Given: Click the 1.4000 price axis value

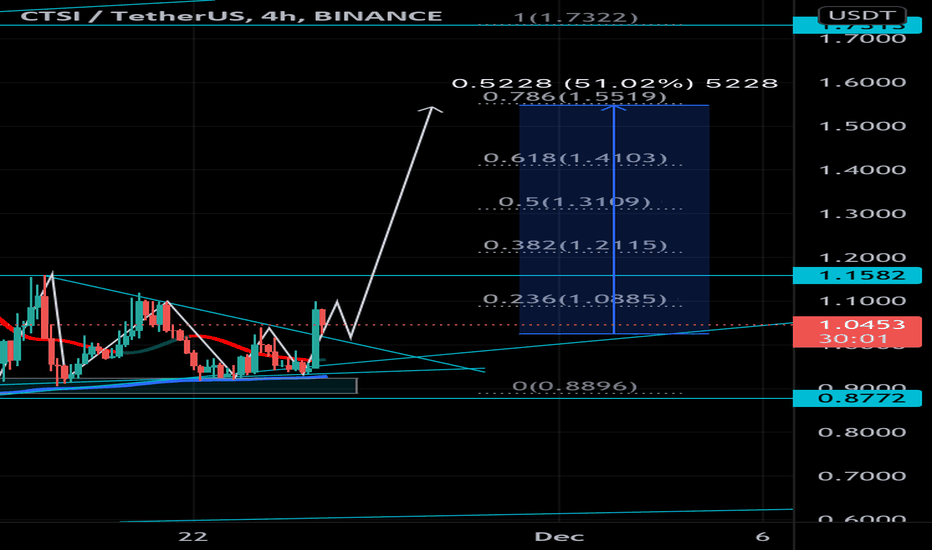Looking at the screenshot, I should tap(862, 170).
